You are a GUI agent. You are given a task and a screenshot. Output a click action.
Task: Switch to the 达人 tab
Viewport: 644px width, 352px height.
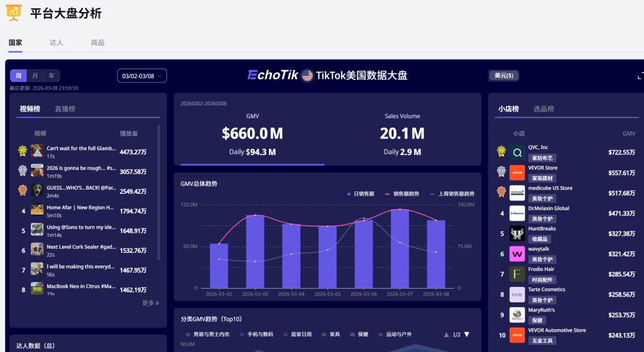click(x=56, y=43)
